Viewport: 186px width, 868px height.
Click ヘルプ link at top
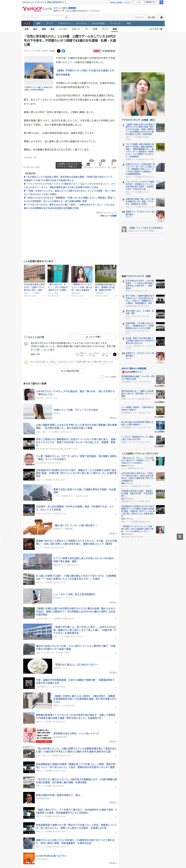tap(127, 2)
